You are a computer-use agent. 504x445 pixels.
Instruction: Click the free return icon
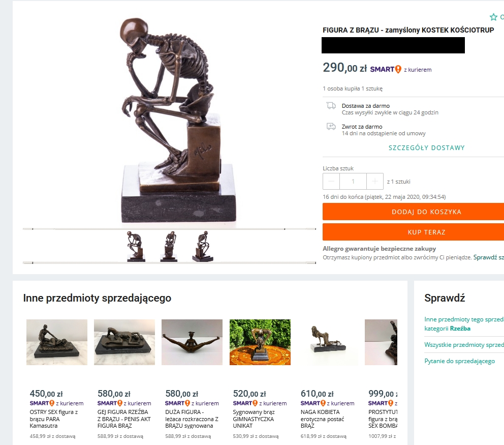click(331, 127)
